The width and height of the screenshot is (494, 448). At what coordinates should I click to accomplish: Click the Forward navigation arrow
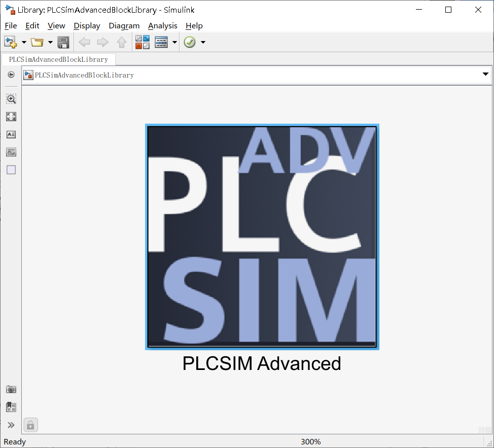[x=103, y=42]
